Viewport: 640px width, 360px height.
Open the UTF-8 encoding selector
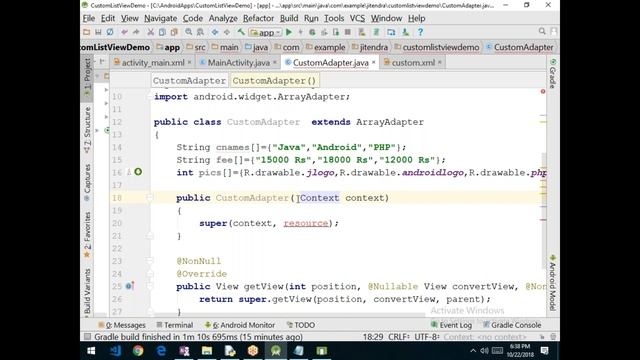pos(427,337)
